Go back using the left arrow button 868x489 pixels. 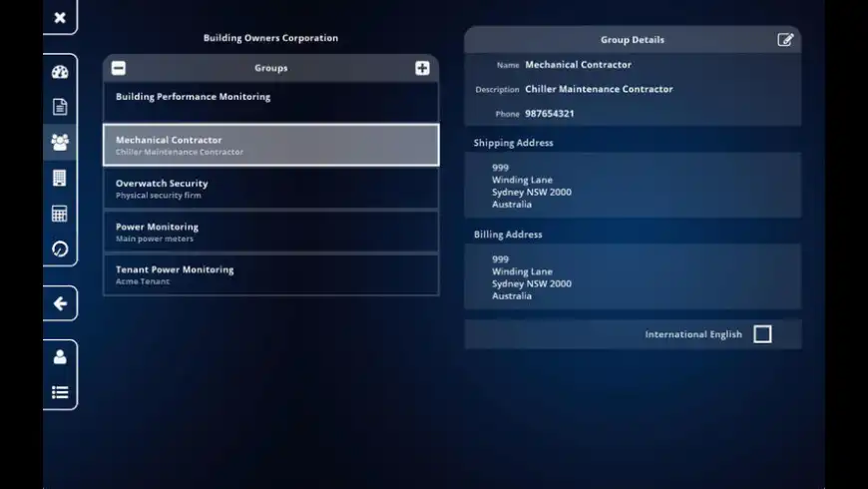click(x=60, y=303)
